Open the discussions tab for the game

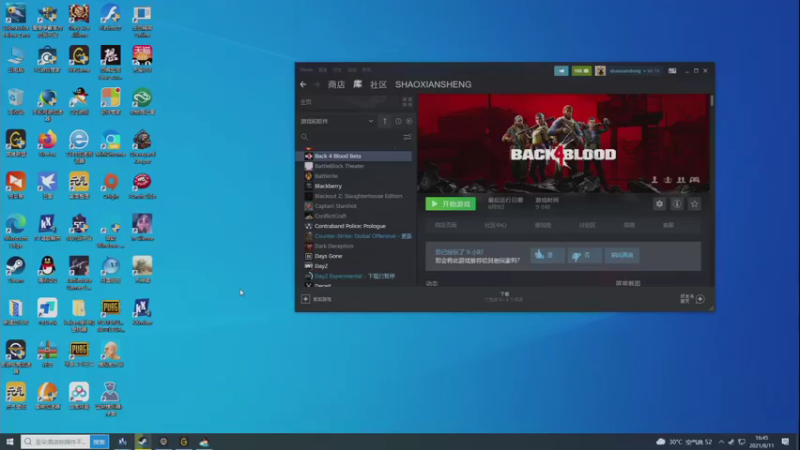[587, 225]
